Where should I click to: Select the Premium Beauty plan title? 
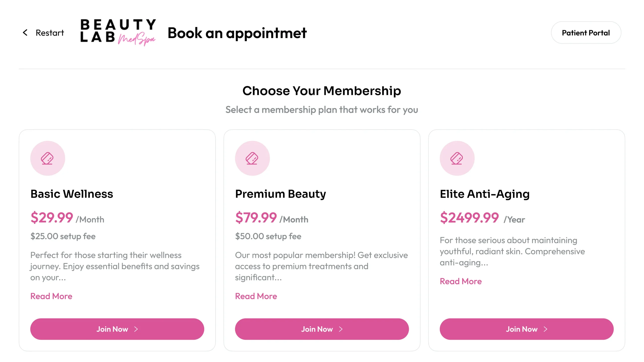click(280, 194)
